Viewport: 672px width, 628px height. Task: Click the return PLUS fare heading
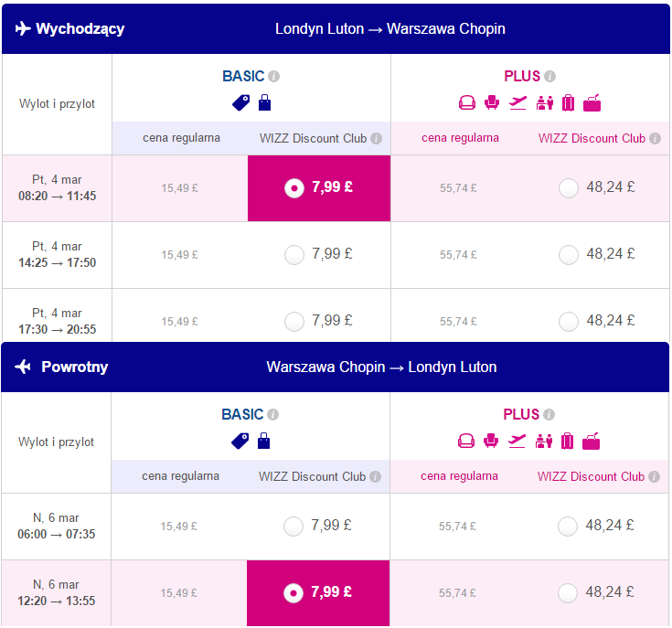(521, 415)
